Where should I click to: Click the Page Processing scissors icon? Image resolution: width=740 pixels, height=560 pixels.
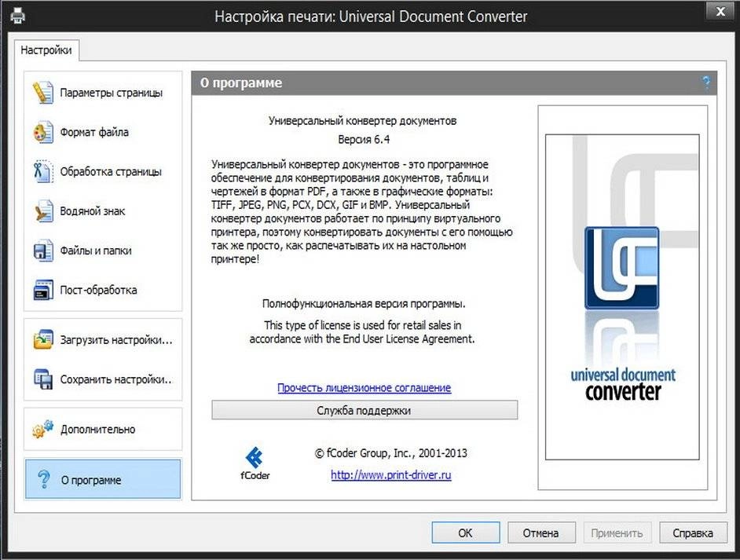43,171
